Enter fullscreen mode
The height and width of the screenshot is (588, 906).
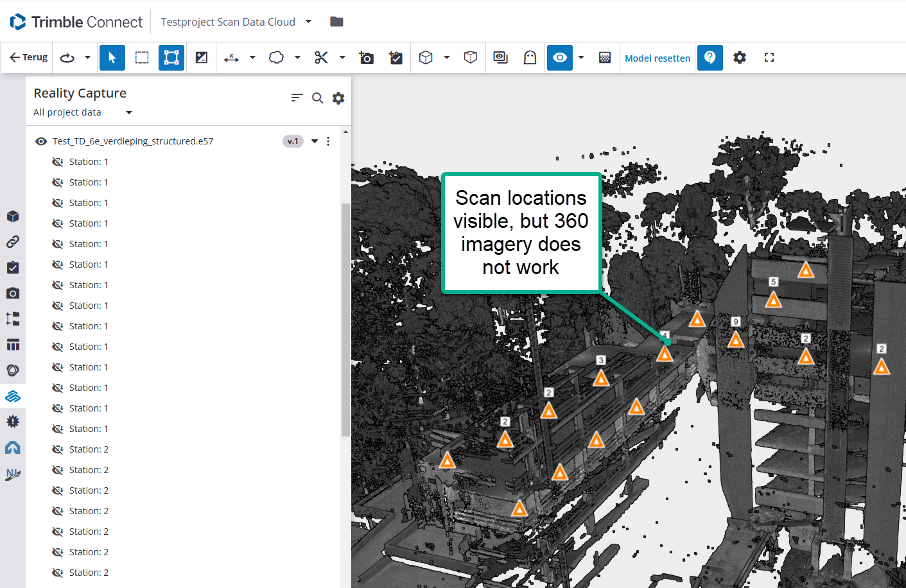click(769, 58)
